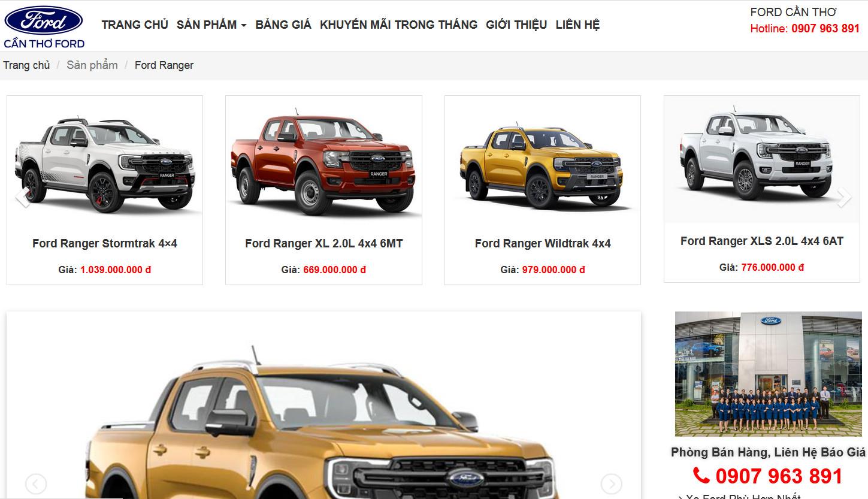Go to the Giới Thiệu page
Image resolution: width=868 pixels, height=499 pixels.
pyautogui.click(x=516, y=25)
